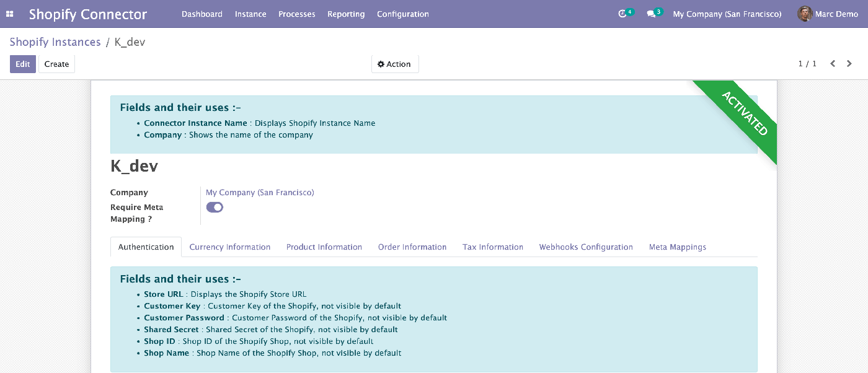Click the Shared Secret help line

271,330
